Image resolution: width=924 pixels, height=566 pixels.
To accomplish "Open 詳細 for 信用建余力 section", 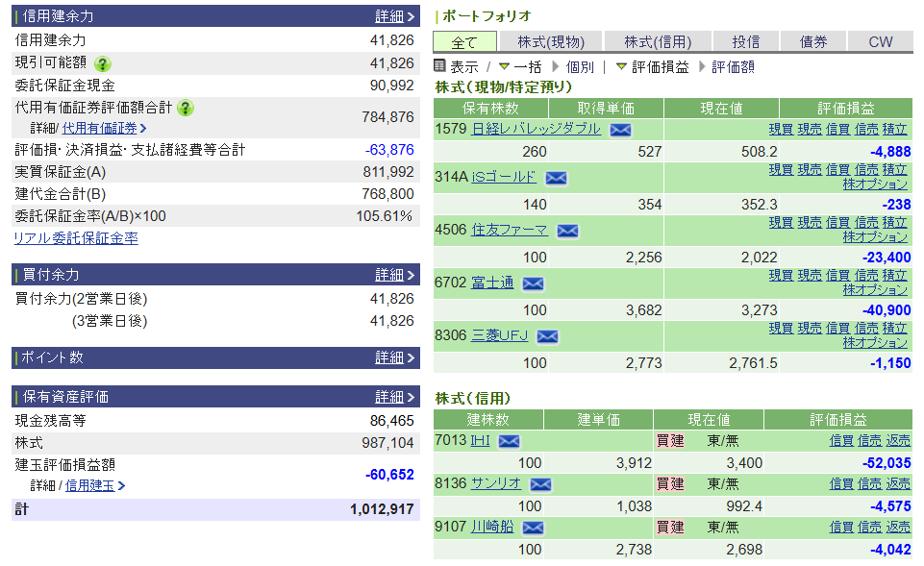I will coord(394,16).
